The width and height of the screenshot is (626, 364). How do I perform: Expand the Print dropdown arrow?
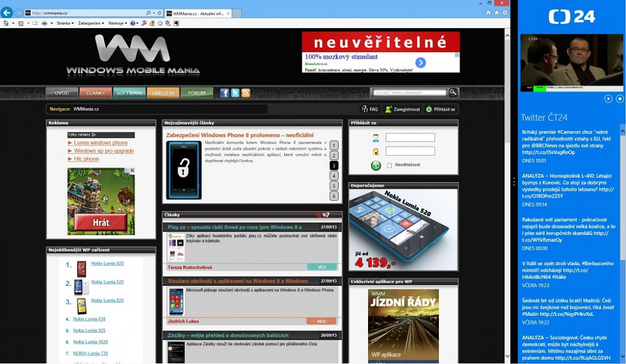point(51,23)
